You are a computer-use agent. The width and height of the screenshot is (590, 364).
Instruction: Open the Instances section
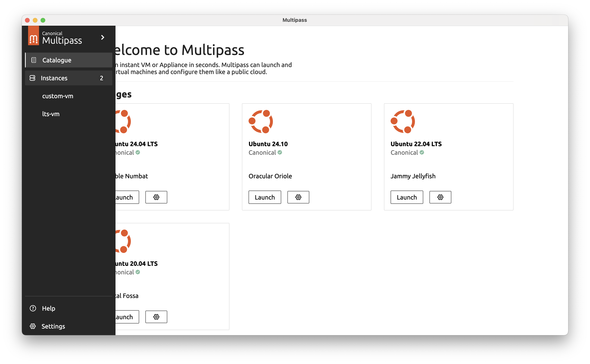click(x=69, y=78)
